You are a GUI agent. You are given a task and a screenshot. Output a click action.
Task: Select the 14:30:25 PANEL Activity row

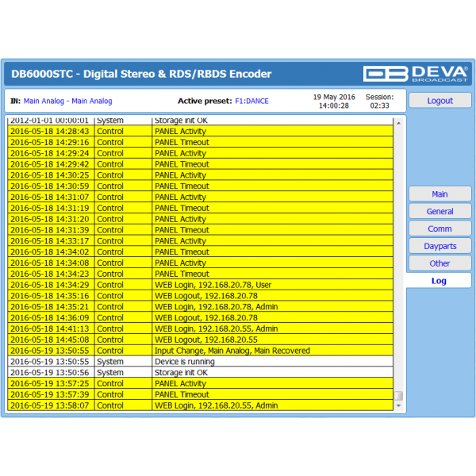pos(201,175)
